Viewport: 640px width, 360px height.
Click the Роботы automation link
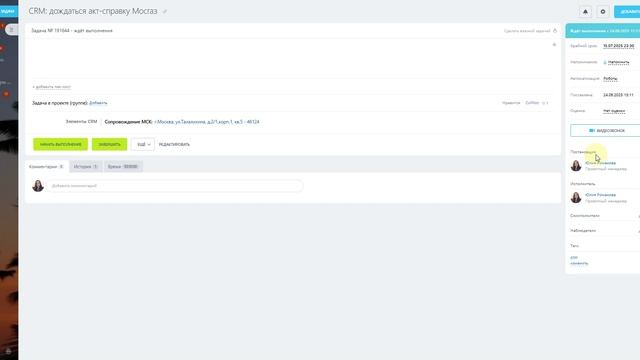[610, 78]
